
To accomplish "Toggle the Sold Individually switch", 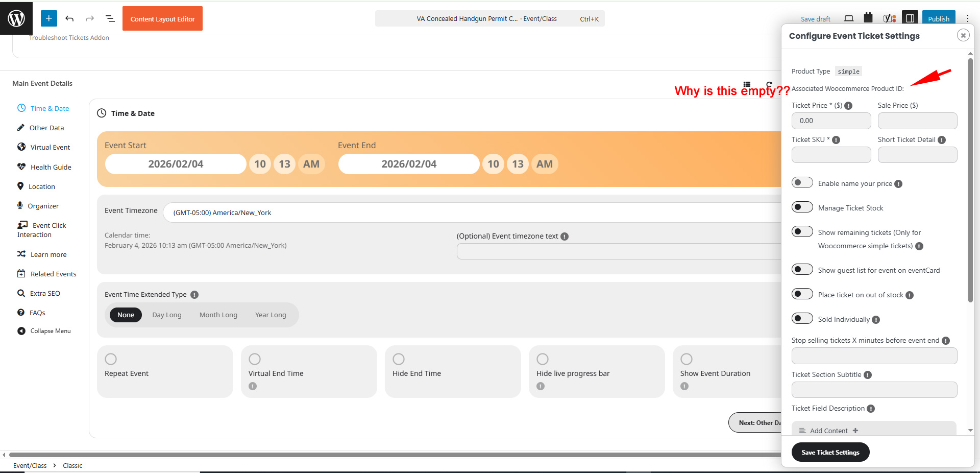I will click(x=802, y=319).
